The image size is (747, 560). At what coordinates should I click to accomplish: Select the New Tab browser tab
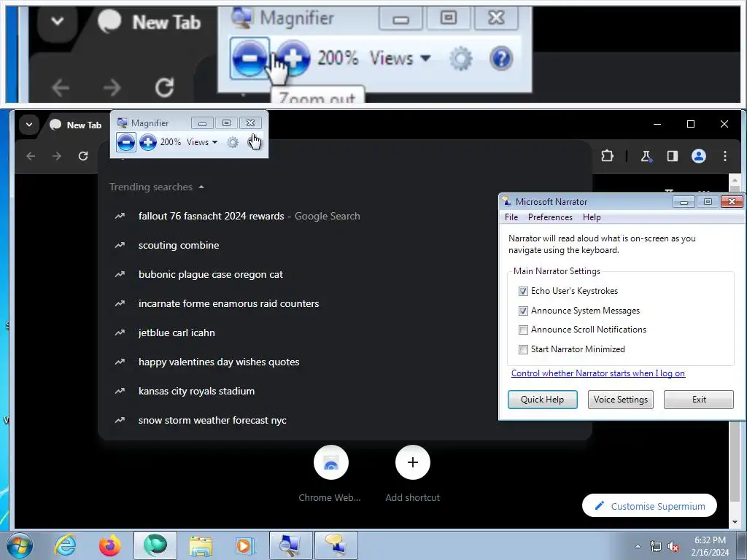click(76, 125)
